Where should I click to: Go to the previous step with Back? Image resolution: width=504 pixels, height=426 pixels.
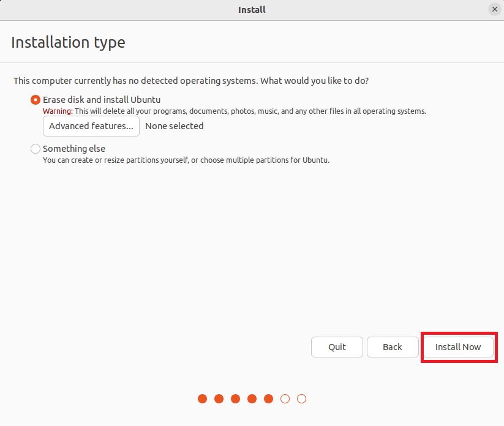click(x=392, y=347)
